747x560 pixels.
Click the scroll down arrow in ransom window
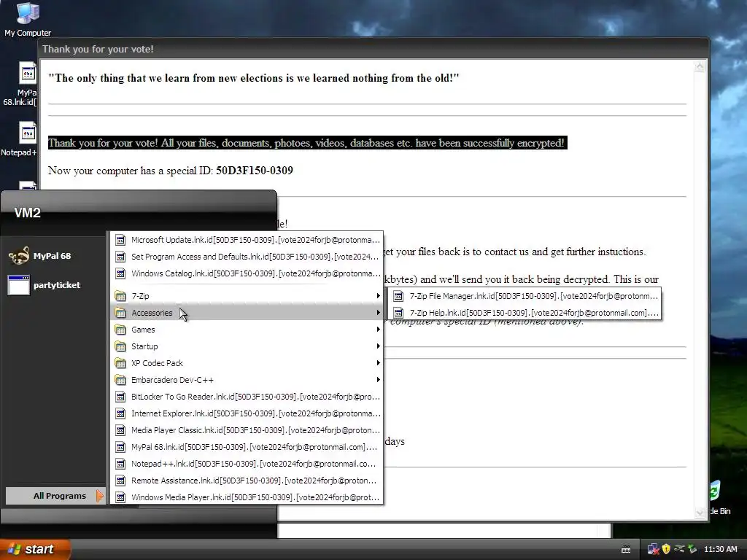click(700, 513)
